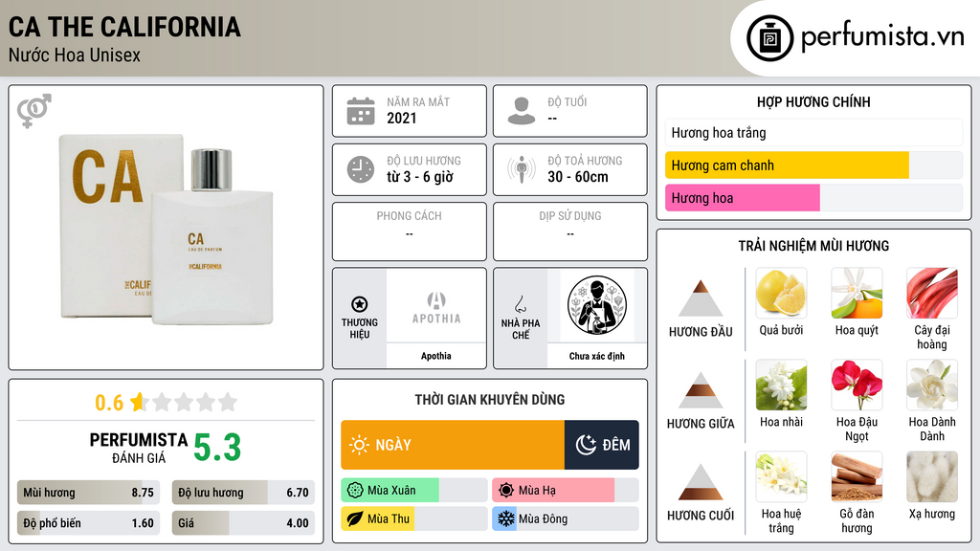Click the Mùa Hạ season bar

pyautogui.click(x=565, y=491)
